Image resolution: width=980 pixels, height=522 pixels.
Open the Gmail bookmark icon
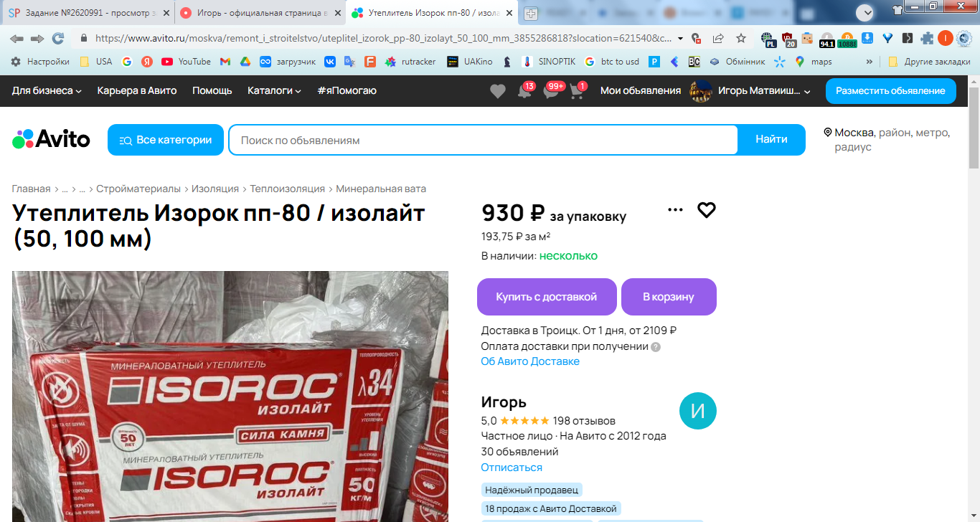tap(225, 62)
